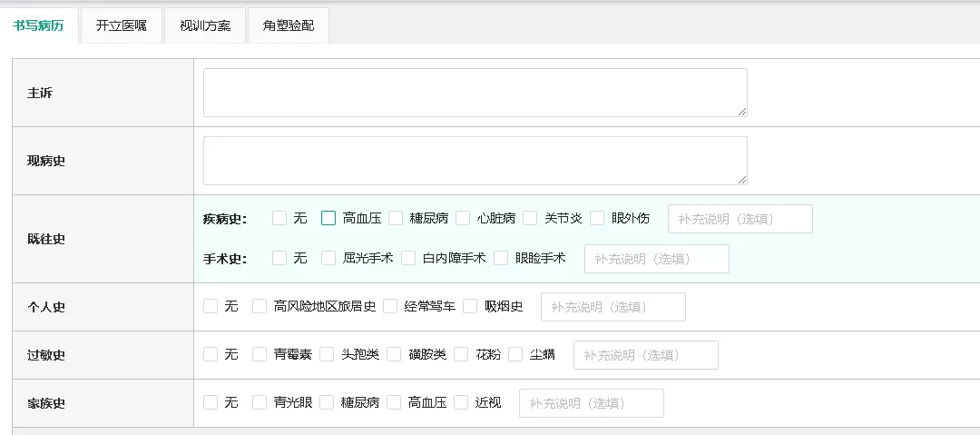Switch to the 开立医嘱 tab

pos(122,25)
